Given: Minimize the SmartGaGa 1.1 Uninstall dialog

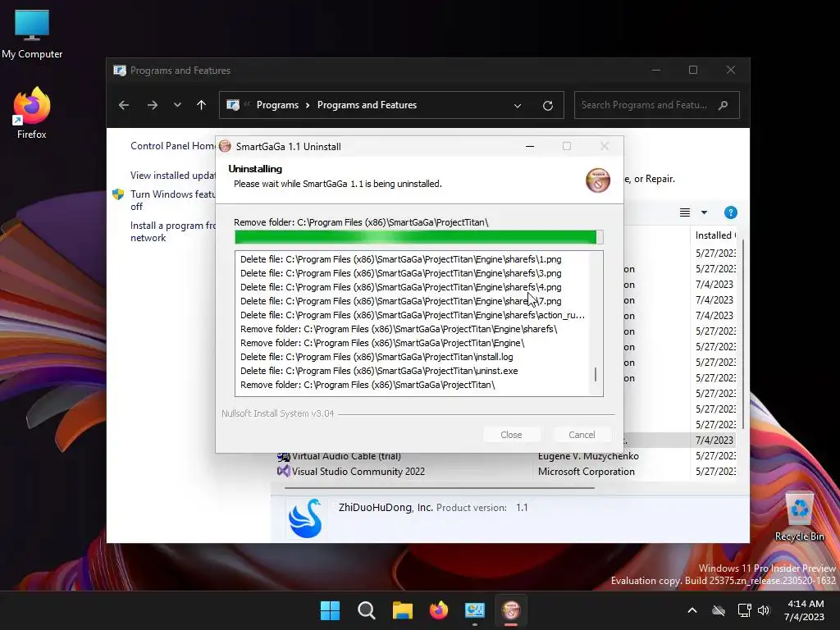Looking at the screenshot, I should [530, 146].
